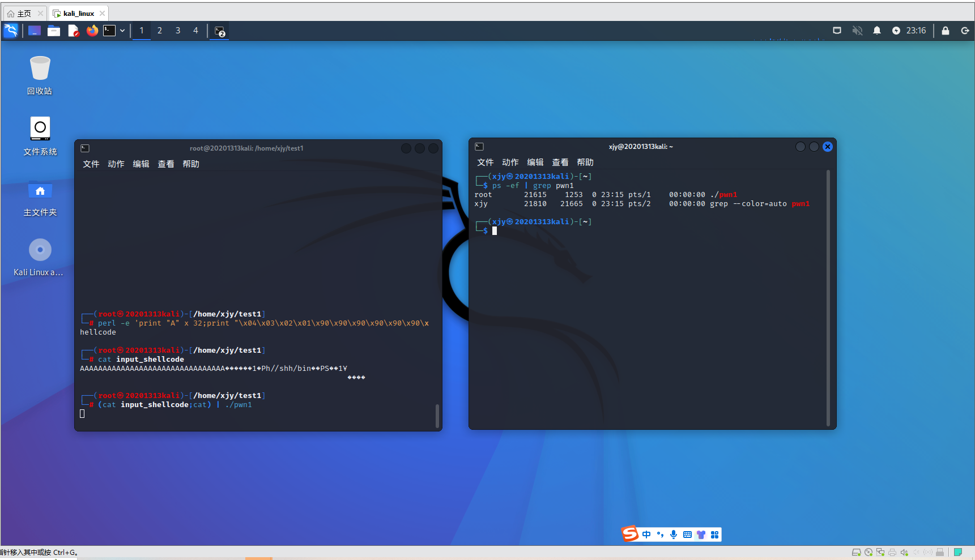Toggle Chinese/English mode in Sogou bar
The image size is (975, 560).
click(x=646, y=535)
